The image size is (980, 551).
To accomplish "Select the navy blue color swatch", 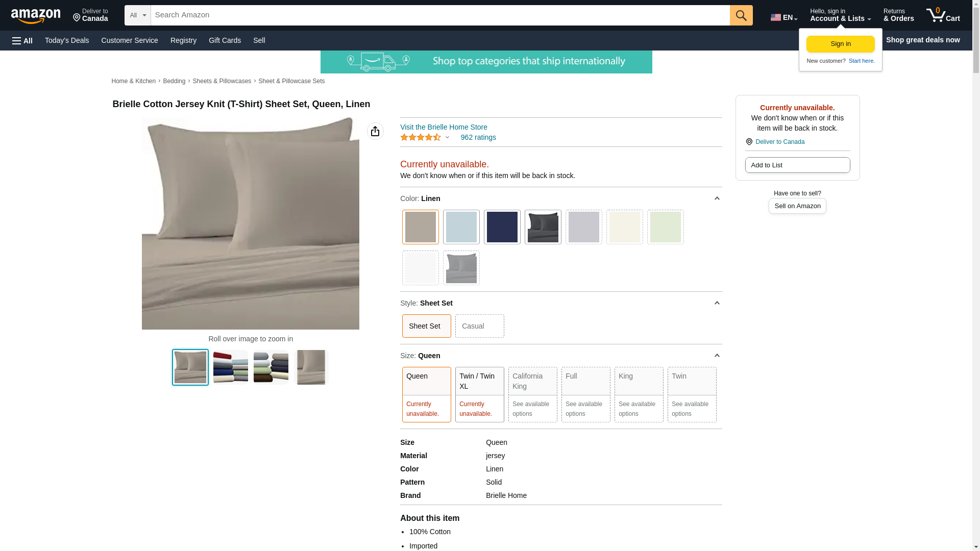I will tap(502, 227).
